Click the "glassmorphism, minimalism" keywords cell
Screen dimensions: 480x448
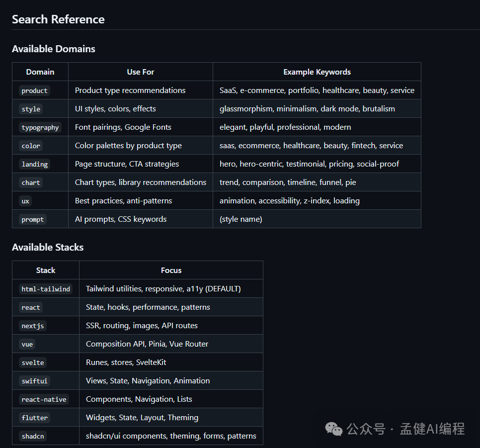pos(307,109)
